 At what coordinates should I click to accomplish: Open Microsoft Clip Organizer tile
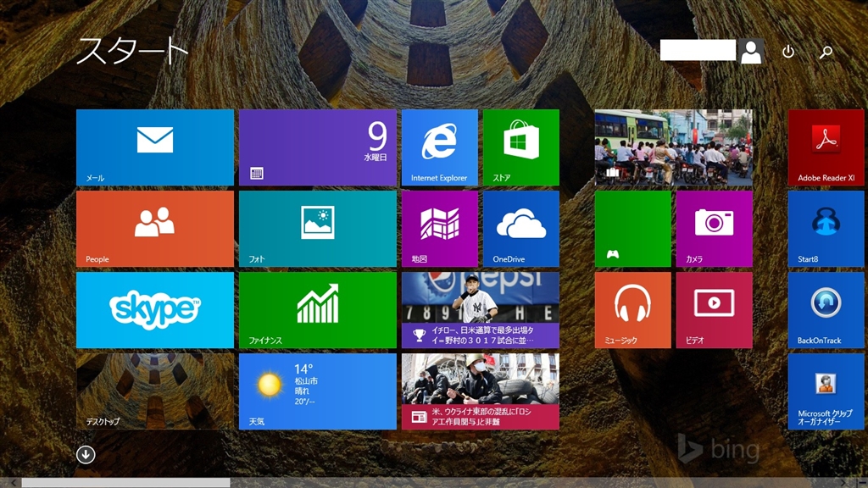826,391
